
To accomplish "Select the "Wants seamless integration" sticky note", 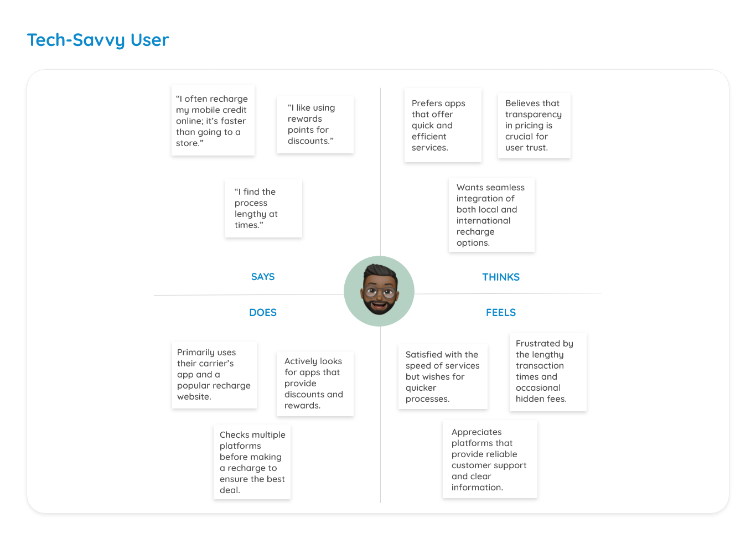I will pyautogui.click(x=491, y=215).
